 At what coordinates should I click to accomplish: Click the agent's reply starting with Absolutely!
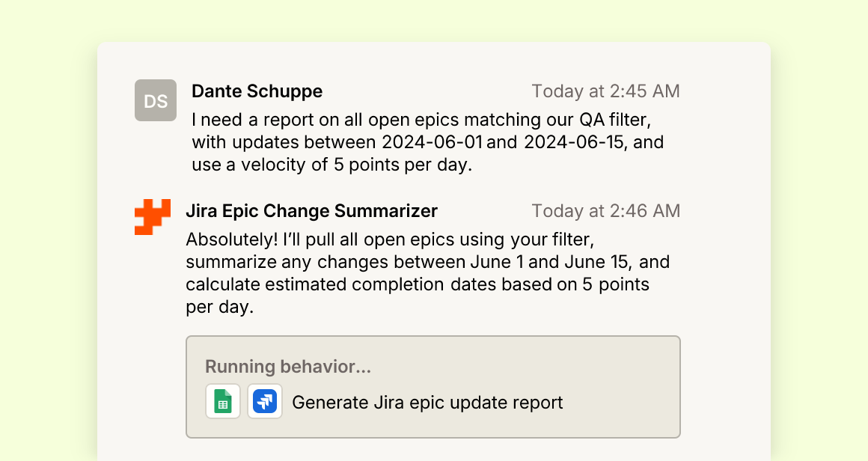[x=427, y=273]
